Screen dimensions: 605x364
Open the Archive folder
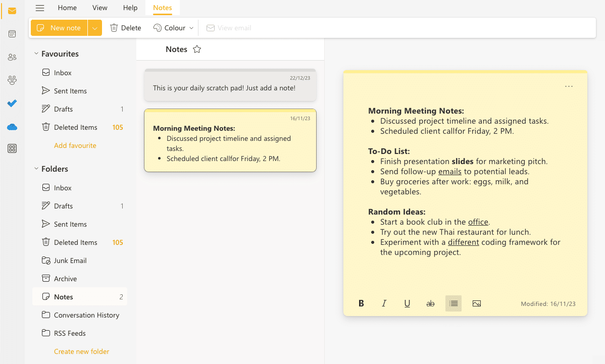coord(80,278)
